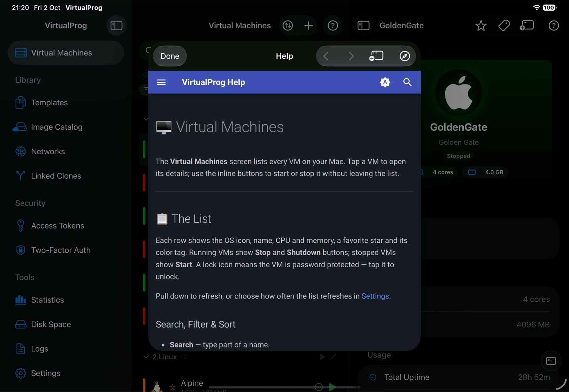The height and width of the screenshot is (392, 569).
Task: Tap Done to close the Help sheet
Action: pos(170,56)
